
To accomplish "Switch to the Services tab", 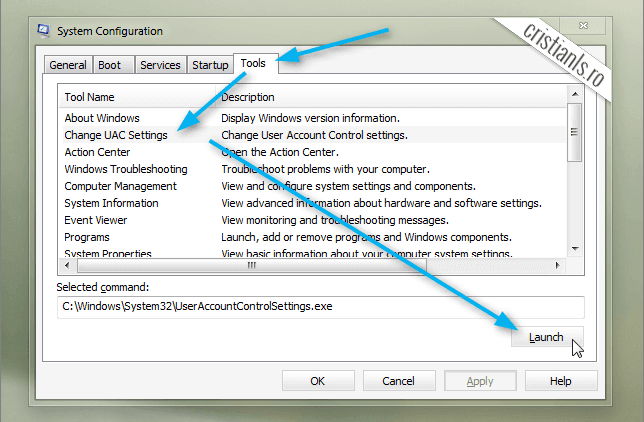I will [x=160, y=65].
